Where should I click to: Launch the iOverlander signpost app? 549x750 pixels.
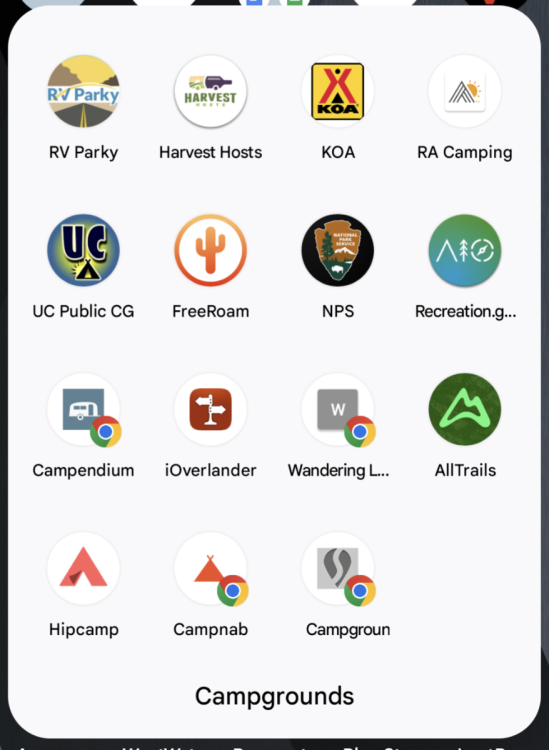(210, 409)
